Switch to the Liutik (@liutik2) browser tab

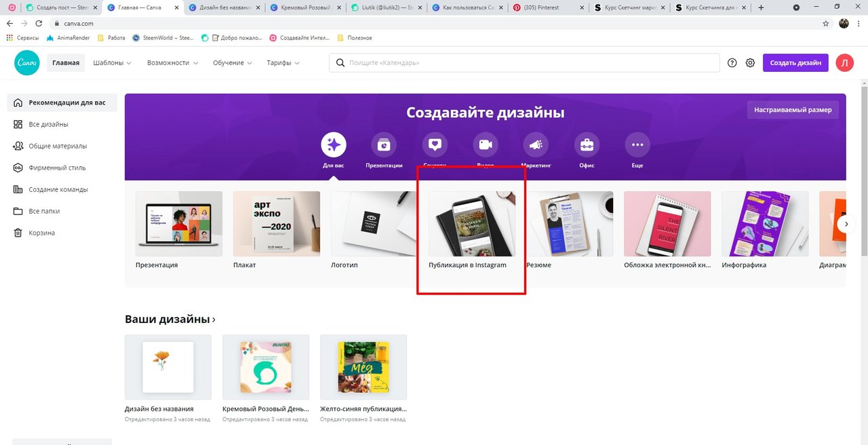click(x=385, y=7)
